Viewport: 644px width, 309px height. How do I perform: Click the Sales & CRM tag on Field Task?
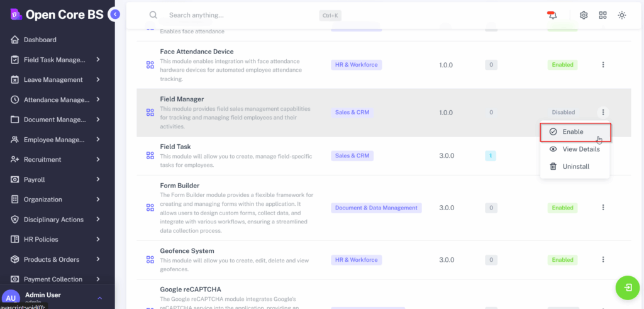coord(352,155)
